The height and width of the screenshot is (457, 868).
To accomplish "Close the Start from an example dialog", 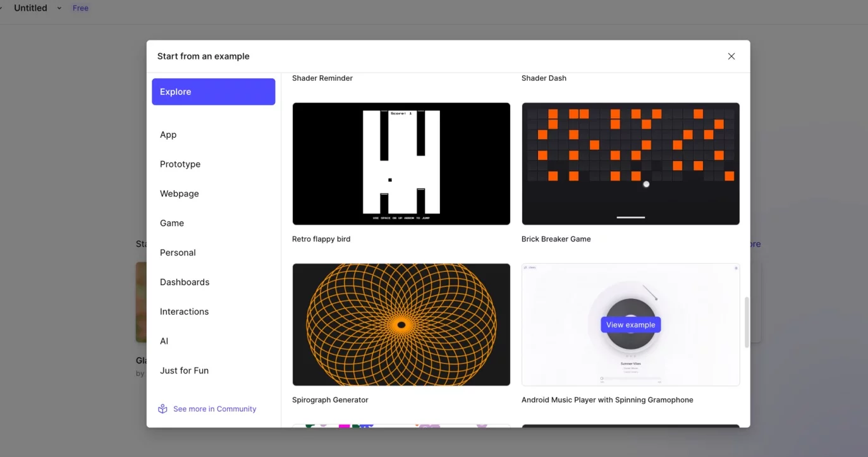I will (x=731, y=56).
